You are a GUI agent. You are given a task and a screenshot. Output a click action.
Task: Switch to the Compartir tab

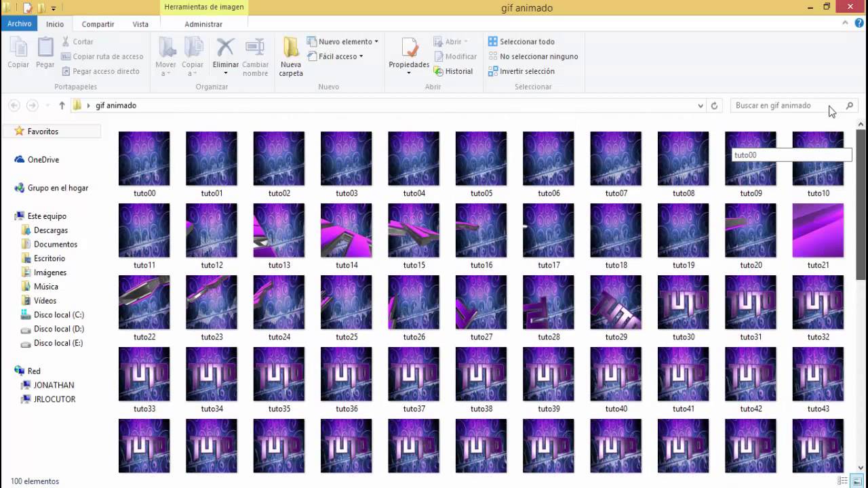coord(98,24)
